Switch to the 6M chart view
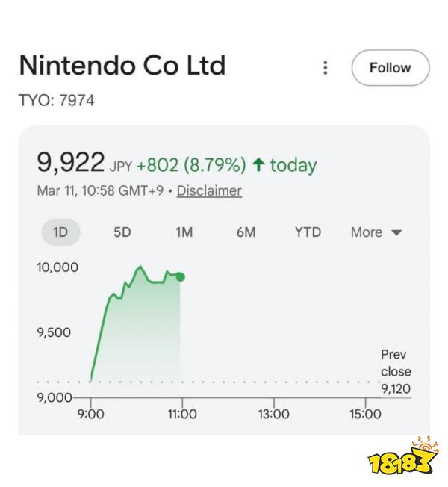 pos(246,232)
